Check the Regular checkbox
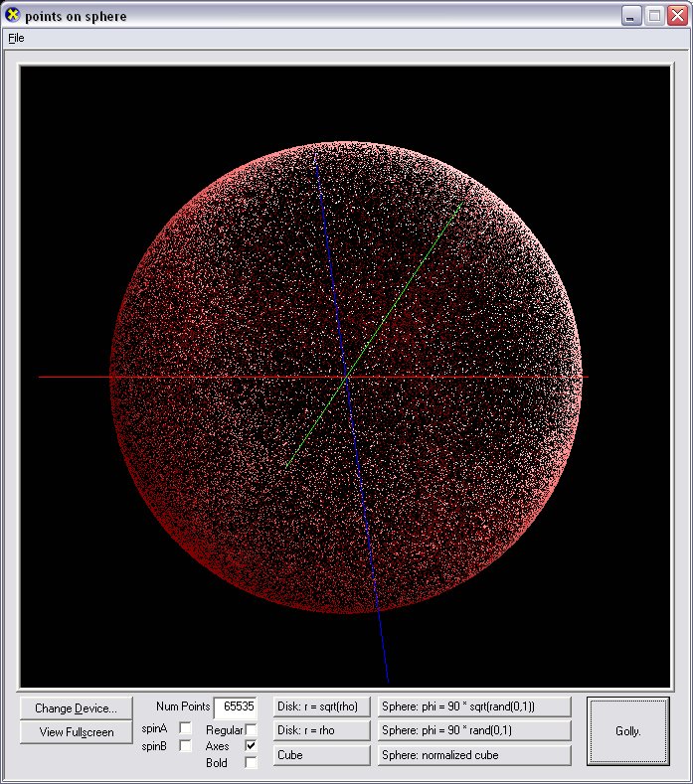Image resolution: width=693 pixels, height=784 pixels. point(251,730)
